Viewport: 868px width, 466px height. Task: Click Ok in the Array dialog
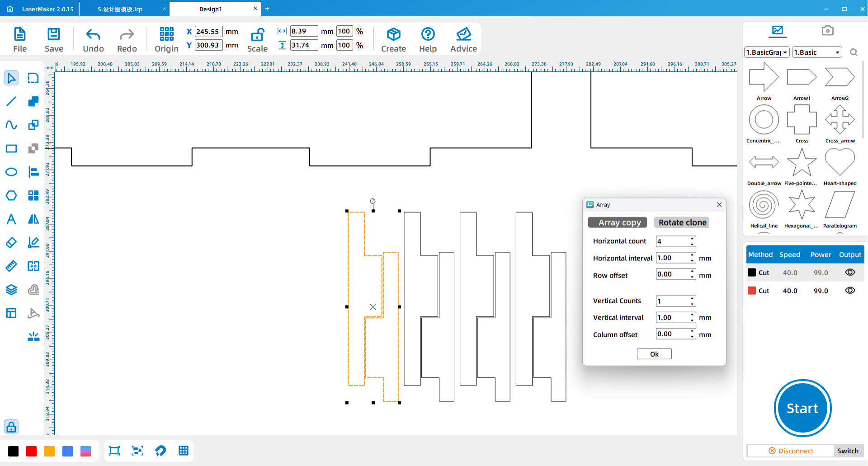pos(654,354)
